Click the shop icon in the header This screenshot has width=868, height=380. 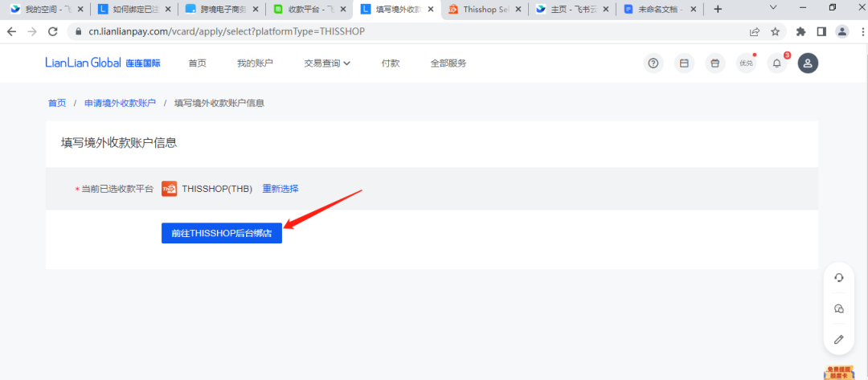(x=715, y=63)
